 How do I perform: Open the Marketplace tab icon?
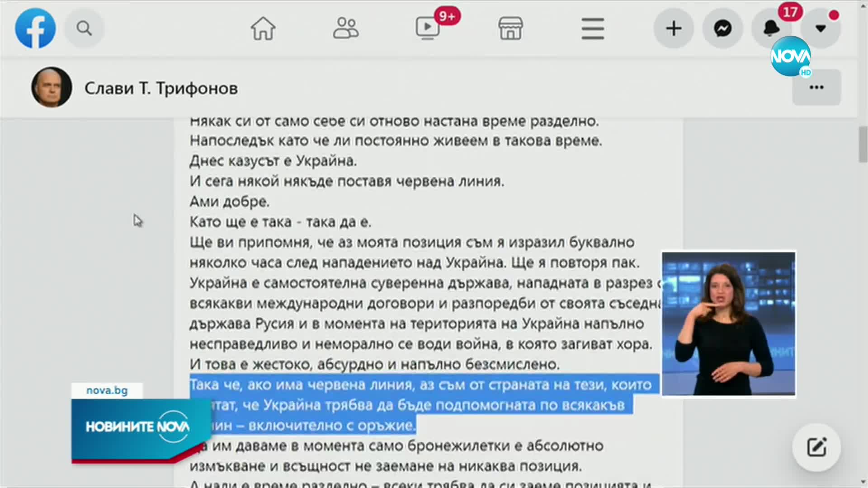[511, 28]
